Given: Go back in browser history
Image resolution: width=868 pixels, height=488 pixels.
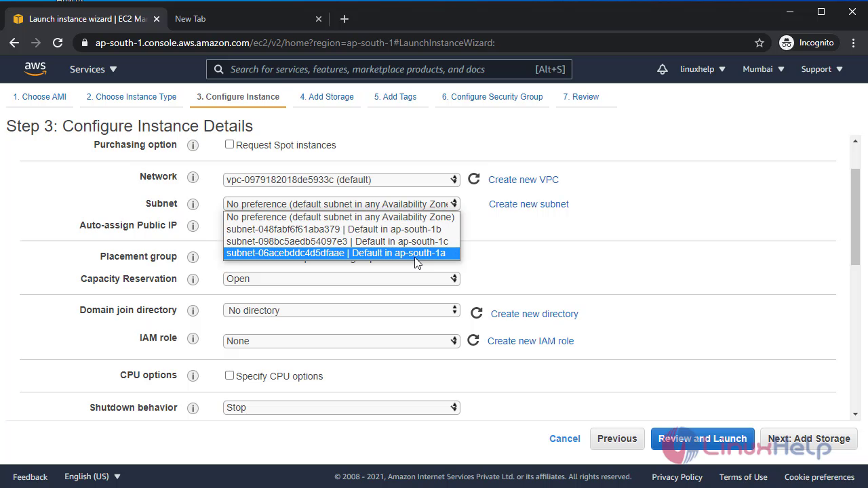Looking at the screenshot, I should 14,43.
